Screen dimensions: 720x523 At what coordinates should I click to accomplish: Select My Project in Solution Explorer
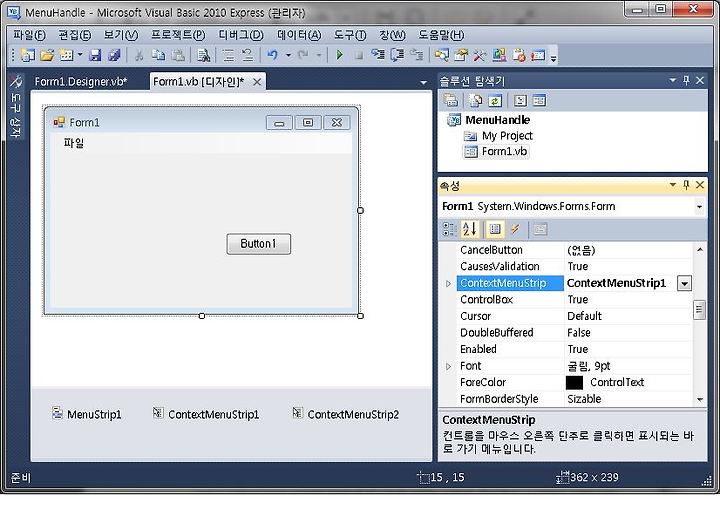tap(499, 136)
